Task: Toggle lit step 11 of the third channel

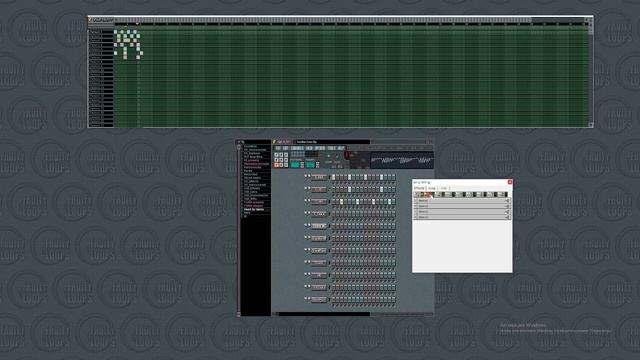Action: [x=373, y=202]
